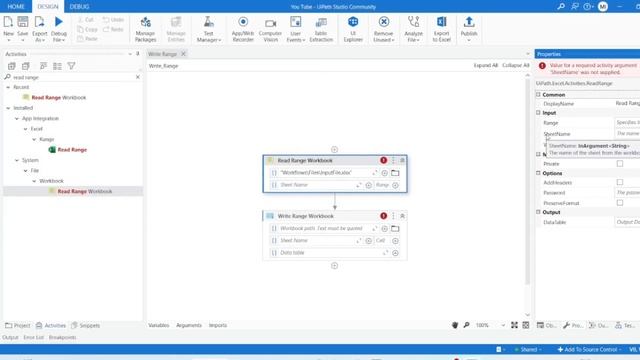The height and width of the screenshot is (360, 640).
Task: Toggle the Private checkbox
Action: tap(620, 164)
